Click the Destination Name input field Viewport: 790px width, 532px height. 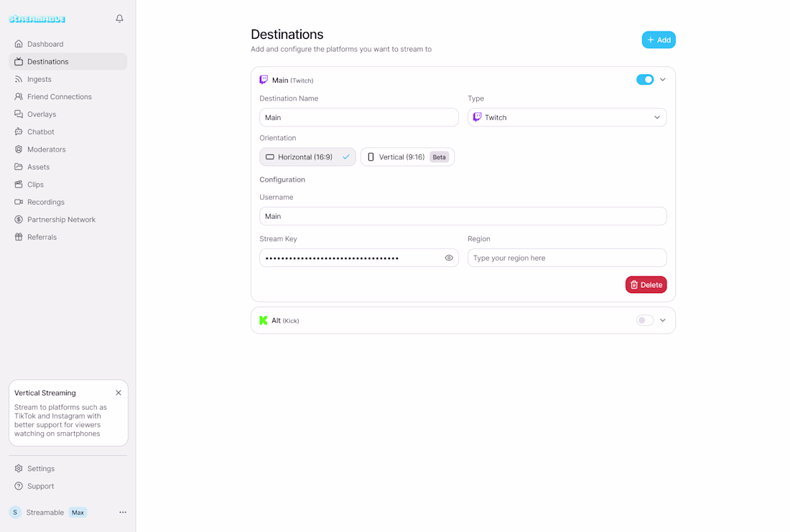[x=358, y=117]
